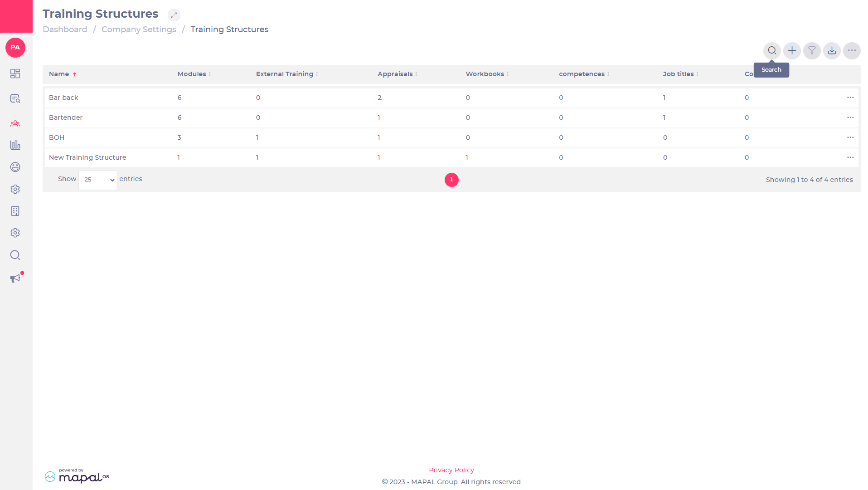Open the smiley face sidebar icon
The image size is (868, 490).
pyautogui.click(x=15, y=167)
